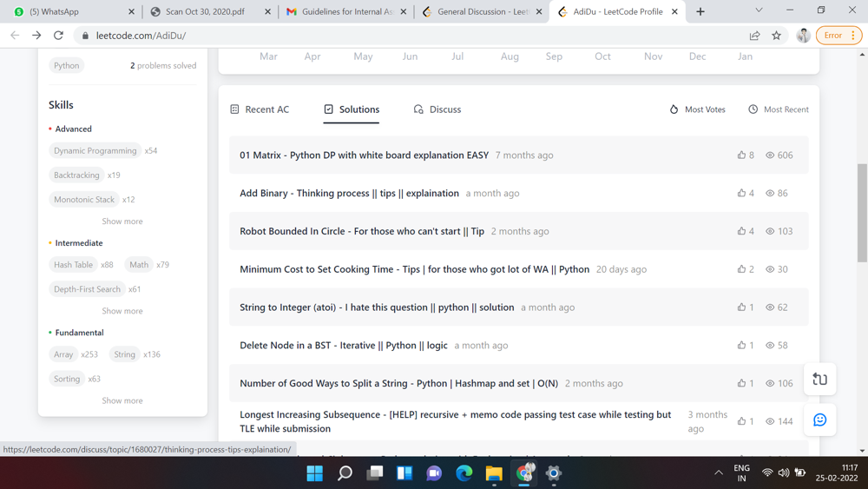
Task: Open the Windows Start menu
Action: coord(315,473)
